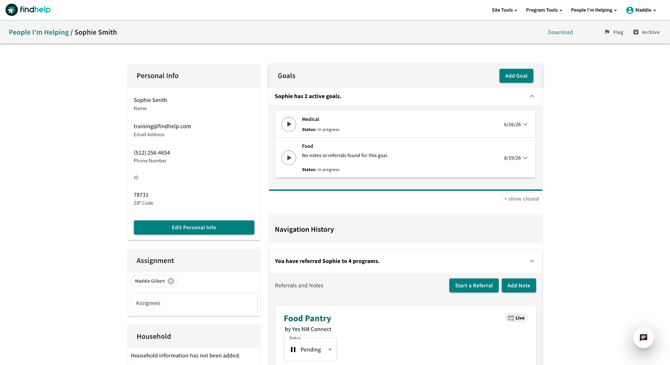This screenshot has width=670, height=365.
Task: Open the Site Tools menu
Action: coord(504,10)
